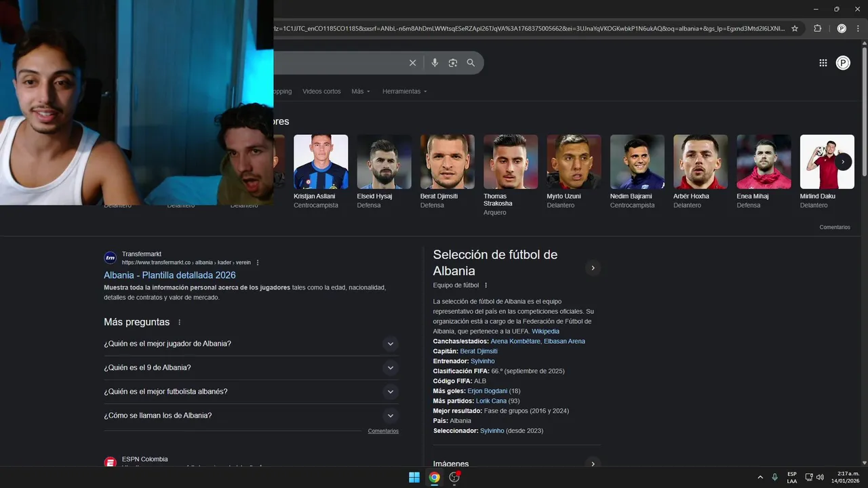The width and height of the screenshot is (868, 488).
Task: Bookmark this page with star icon
Action: (795, 28)
